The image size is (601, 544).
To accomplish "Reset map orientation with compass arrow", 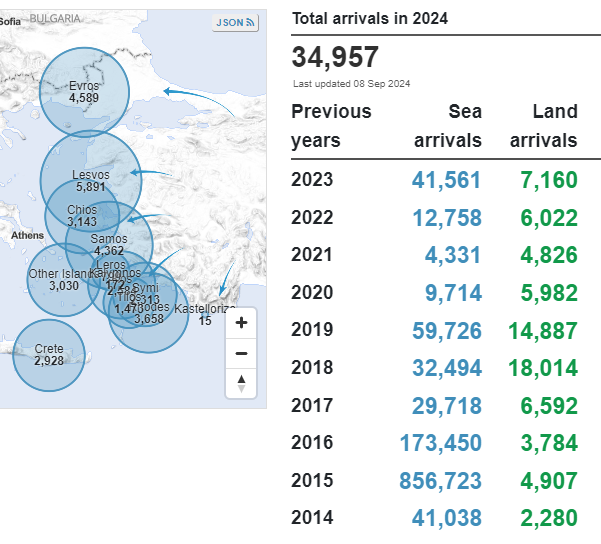I will (241, 383).
